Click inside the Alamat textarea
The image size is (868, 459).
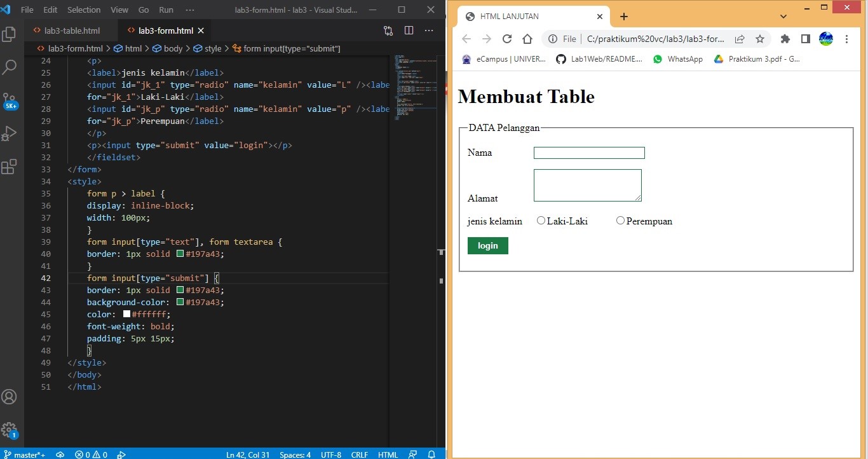tap(588, 185)
